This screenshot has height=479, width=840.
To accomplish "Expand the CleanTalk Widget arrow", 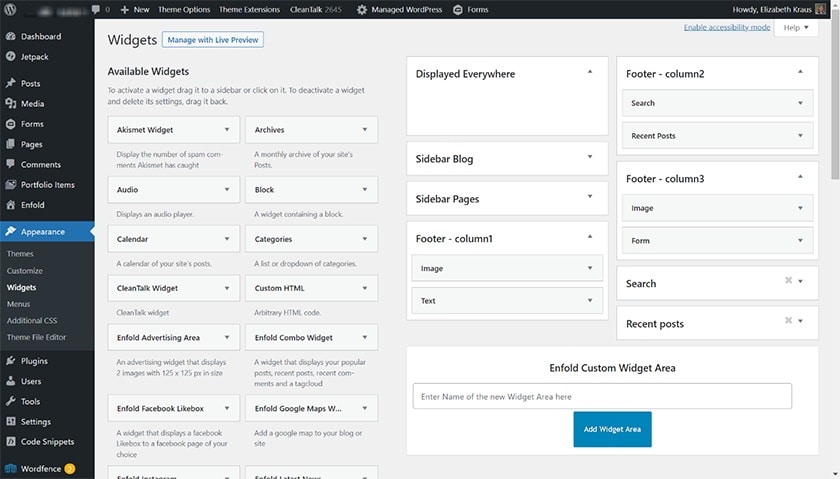I will click(x=227, y=288).
